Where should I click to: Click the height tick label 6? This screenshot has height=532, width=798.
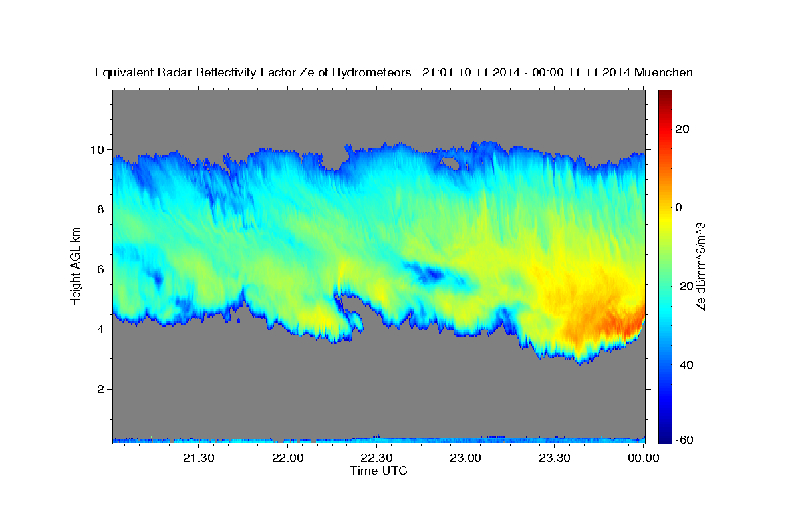click(102, 269)
